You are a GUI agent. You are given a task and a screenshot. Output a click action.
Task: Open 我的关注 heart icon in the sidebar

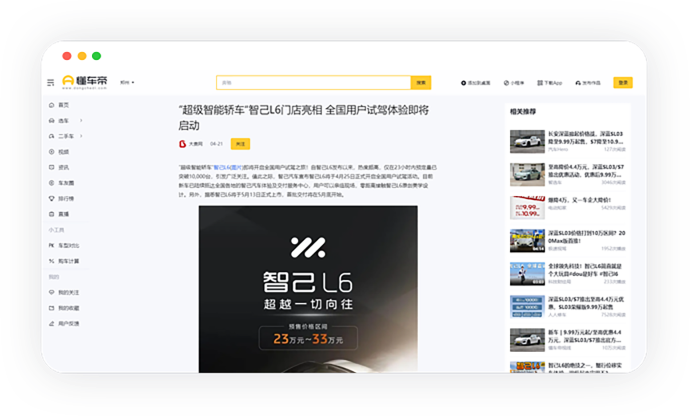(51, 292)
